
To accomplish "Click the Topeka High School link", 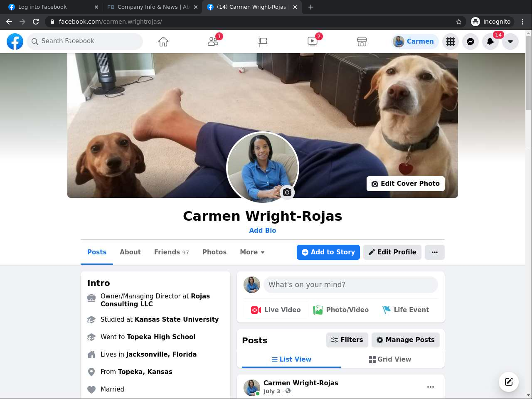I will tap(161, 337).
